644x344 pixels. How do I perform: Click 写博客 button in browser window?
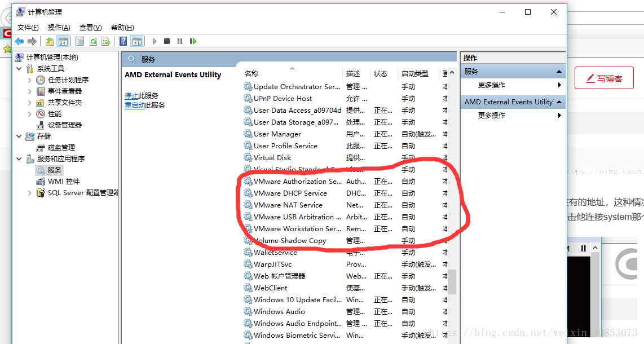coord(604,78)
